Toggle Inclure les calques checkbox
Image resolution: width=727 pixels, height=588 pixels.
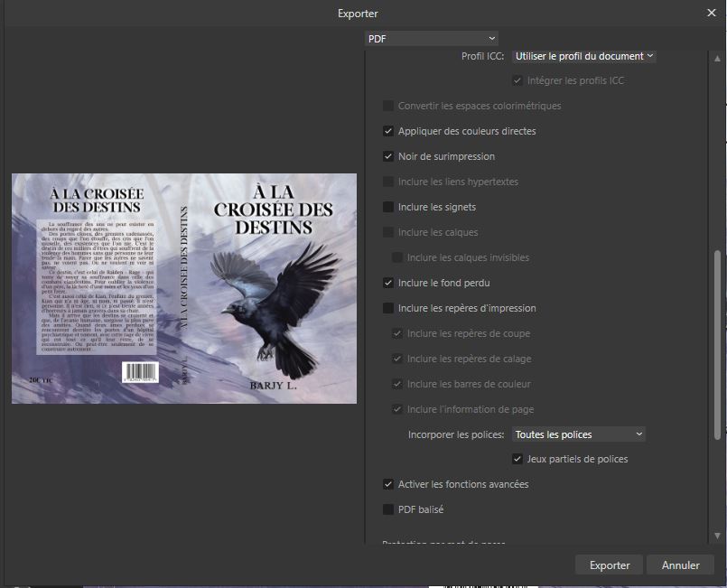(x=388, y=232)
